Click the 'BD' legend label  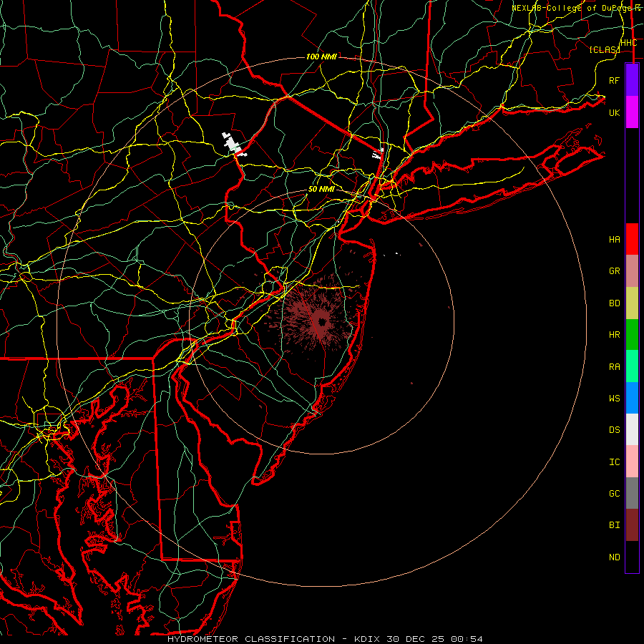615,303
